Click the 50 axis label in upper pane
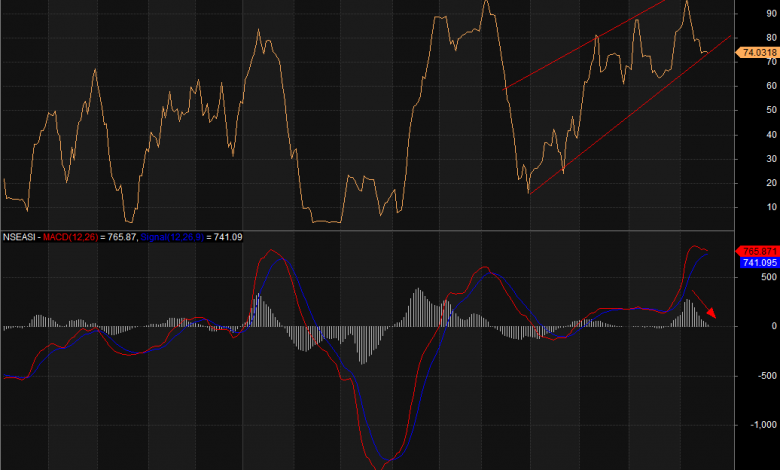This screenshot has height=470, width=780. 772,110
